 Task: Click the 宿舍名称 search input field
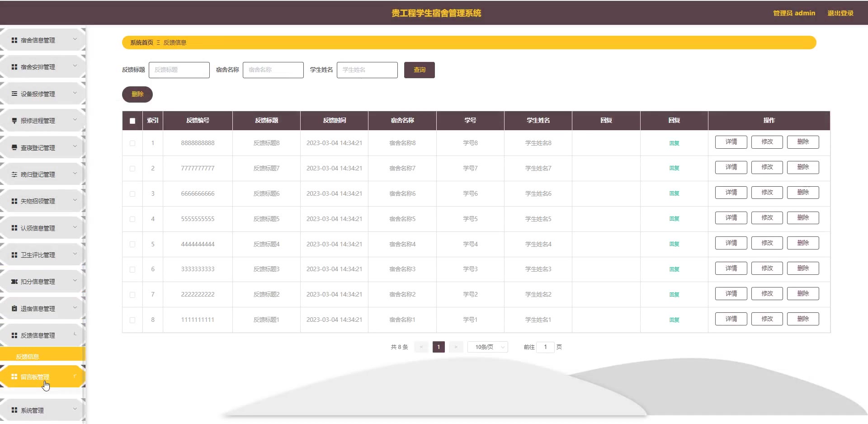point(273,70)
